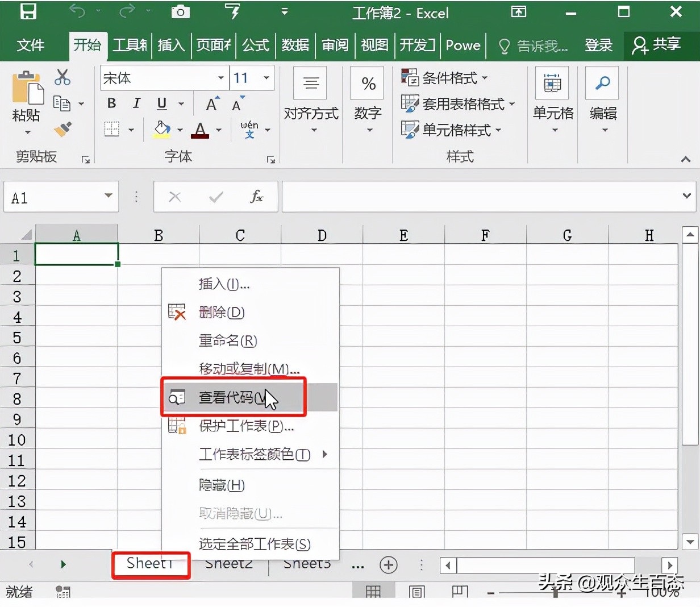Click the camera icon on Quick Access Toolbar
Image resolution: width=700 pixels, height=607 pixels.
(x=180, y=11)
